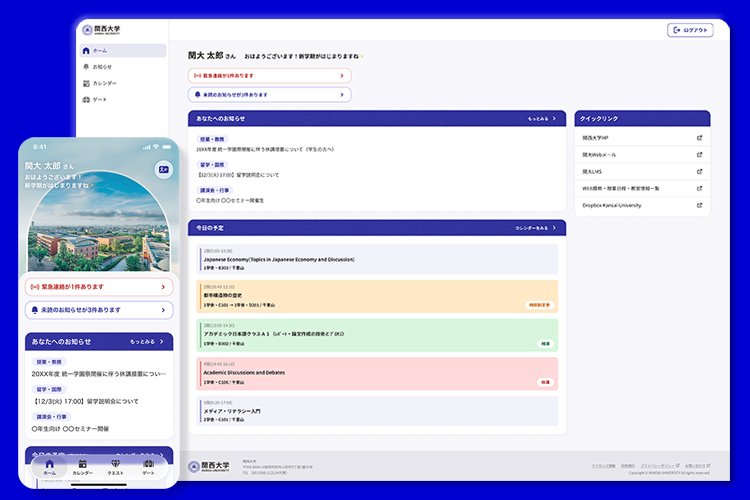This screenshot has height=500, width=750.
Task: Open the 関西大学HP quick link
Action: [x=642, y=138]
